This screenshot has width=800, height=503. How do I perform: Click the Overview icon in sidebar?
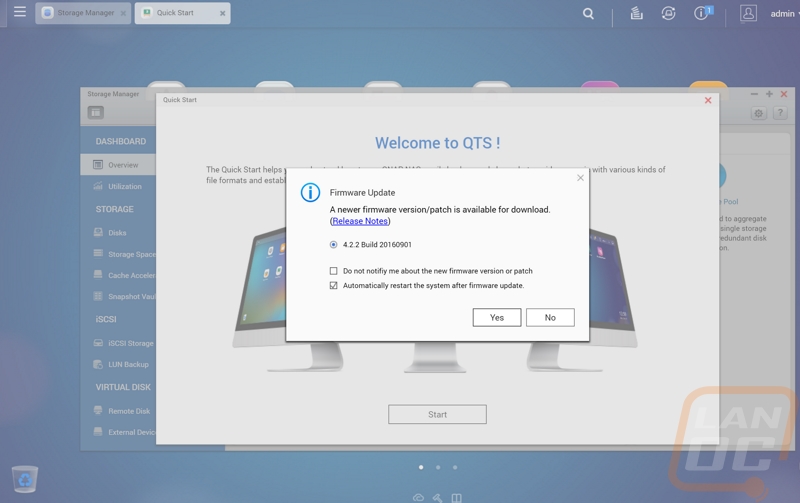coord(98,164)
